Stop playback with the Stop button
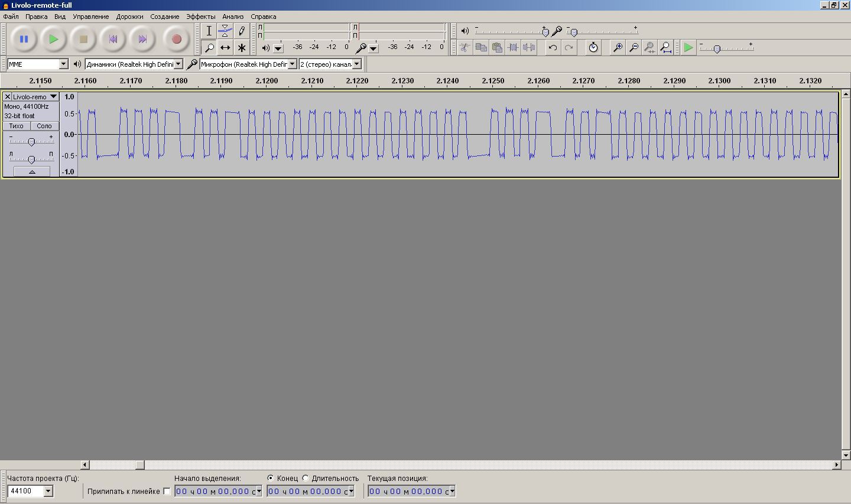 [83, 40]
